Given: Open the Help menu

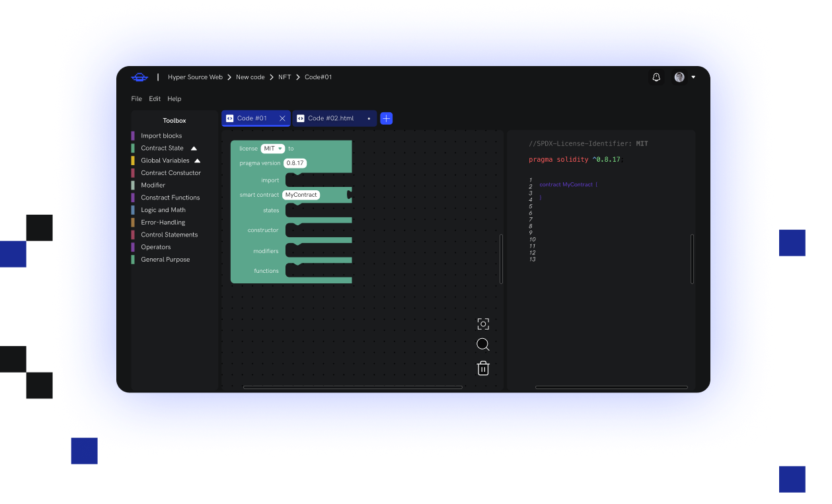Looking at the screenshot, I should point(174,99).
